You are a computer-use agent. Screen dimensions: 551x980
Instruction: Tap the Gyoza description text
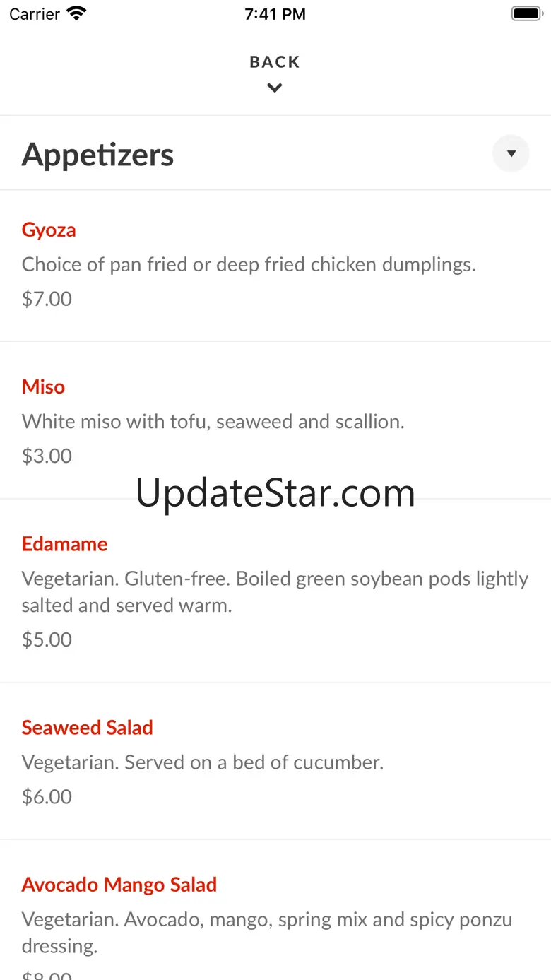pyautogui.click(x=249, y=265)
